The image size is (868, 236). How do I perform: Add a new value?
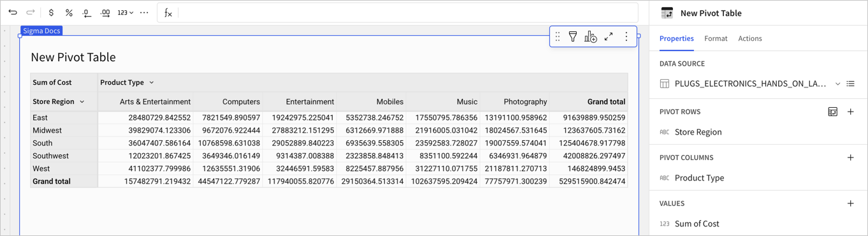tap(851, 203)
